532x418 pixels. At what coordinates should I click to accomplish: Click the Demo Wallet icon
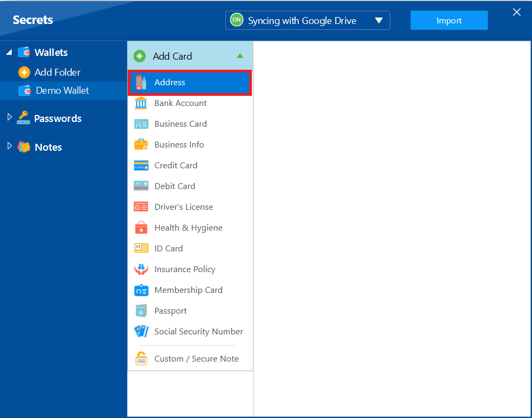coord(24,91)
